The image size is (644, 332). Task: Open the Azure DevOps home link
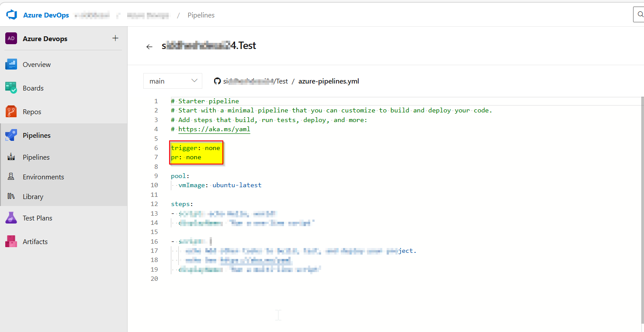pos(46,15)
